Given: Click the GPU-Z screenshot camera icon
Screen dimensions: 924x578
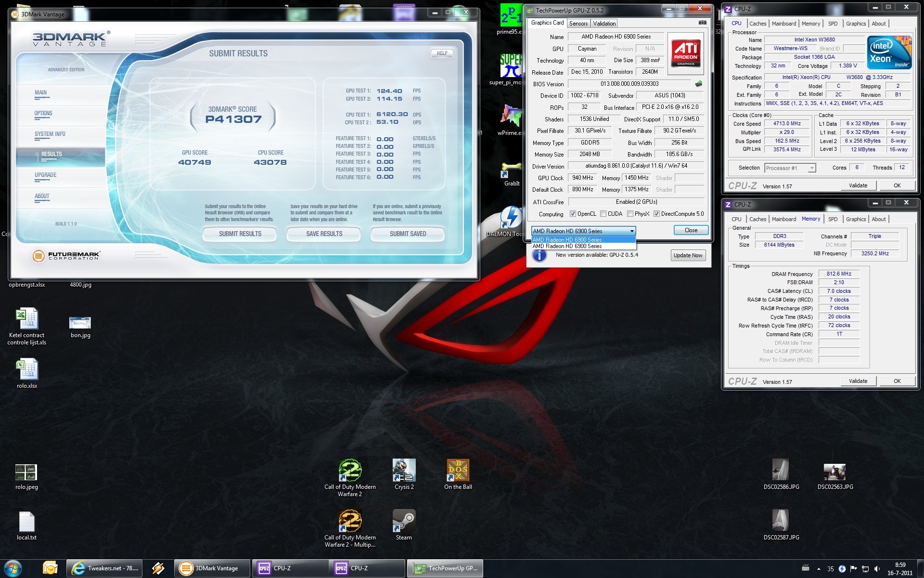Looking at the screenshot, I should click(703, 23).
